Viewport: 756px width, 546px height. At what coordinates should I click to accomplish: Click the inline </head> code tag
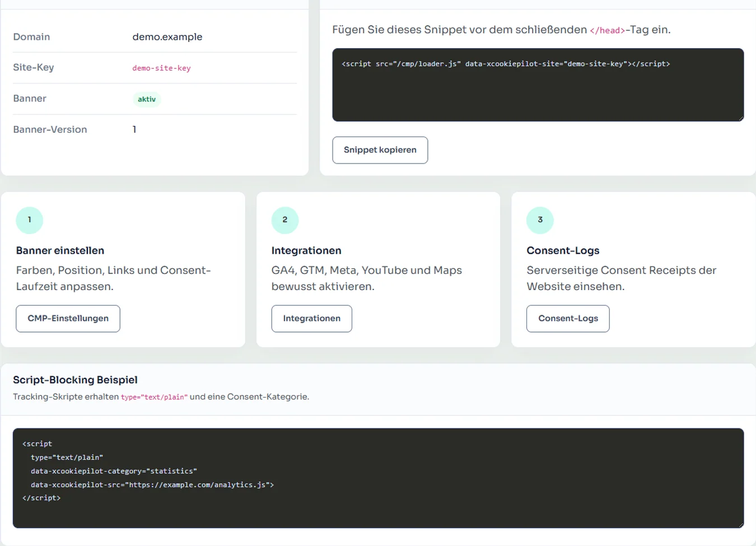607,31
